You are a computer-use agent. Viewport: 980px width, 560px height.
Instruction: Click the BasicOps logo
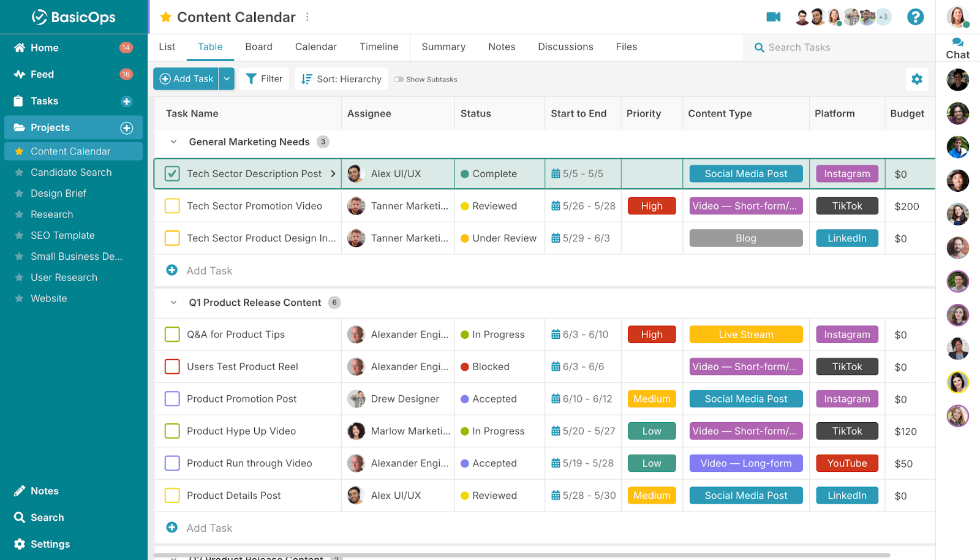tap(73, 17)
